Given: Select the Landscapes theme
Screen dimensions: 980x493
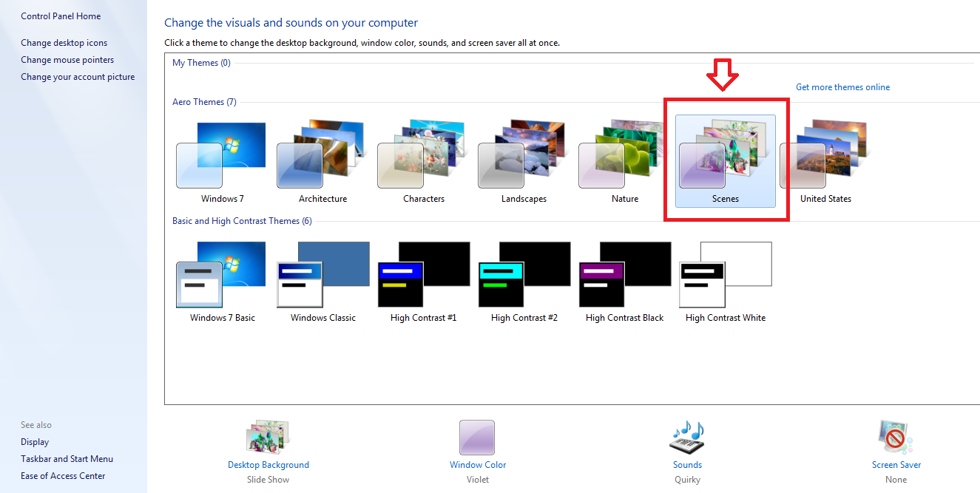Looking at the screenshot, I should tap(524, 163).
